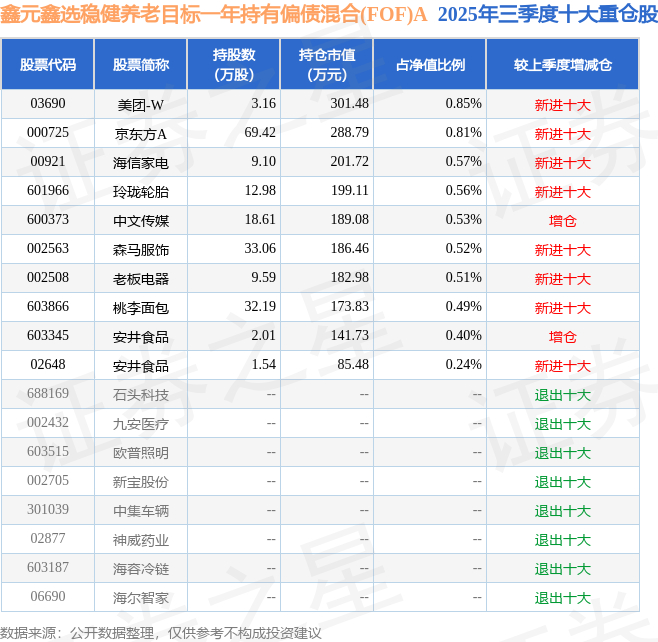Click stock code 002563
This screenshot has width=658, height=642.
tap(48, 248)
